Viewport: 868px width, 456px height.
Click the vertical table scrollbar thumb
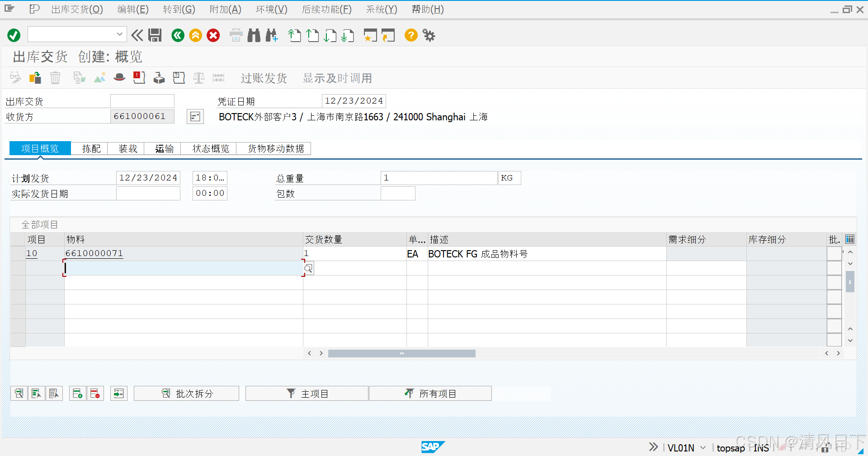(x=850, y=282)
